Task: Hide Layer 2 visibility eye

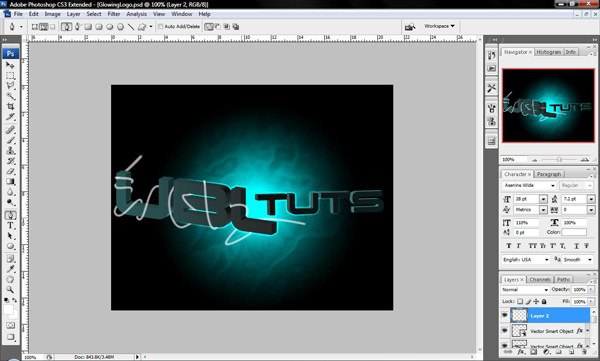Action: point(504,315)
